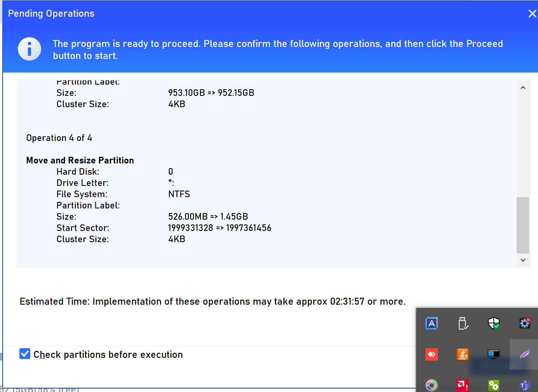Open Windows Security shield icon
The width and height of the screenshot is (538, 392).
[x=494, y=323]
